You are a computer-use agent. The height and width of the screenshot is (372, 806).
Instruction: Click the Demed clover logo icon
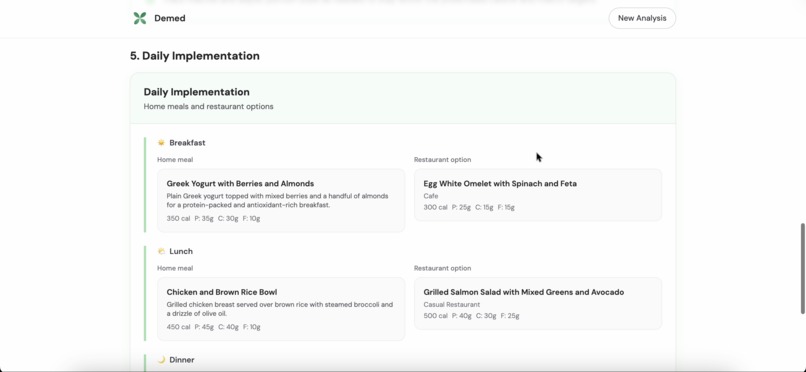pos(140,18)
